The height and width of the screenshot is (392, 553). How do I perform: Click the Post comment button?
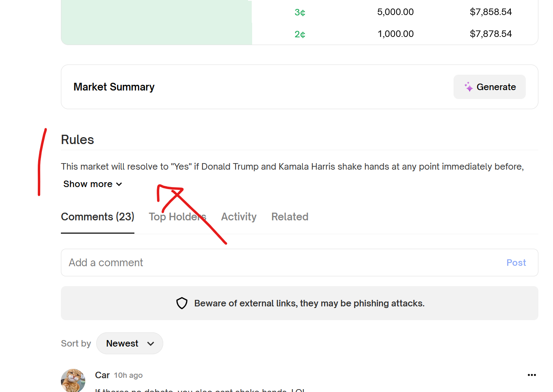click(x=516, y=263)
